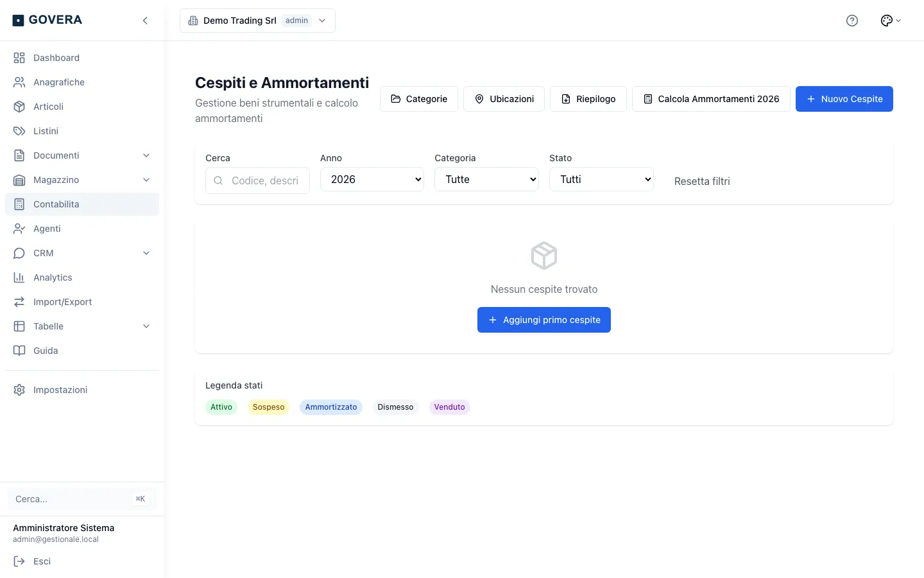Click the Listini tags icon
Viewport: 924px width, 578px height.
click(19, 131)
